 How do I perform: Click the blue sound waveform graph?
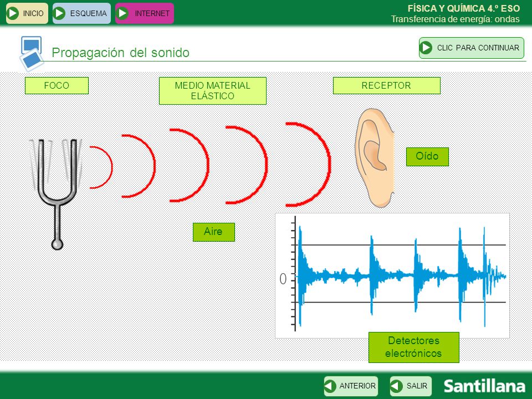[x=392, y=275]
